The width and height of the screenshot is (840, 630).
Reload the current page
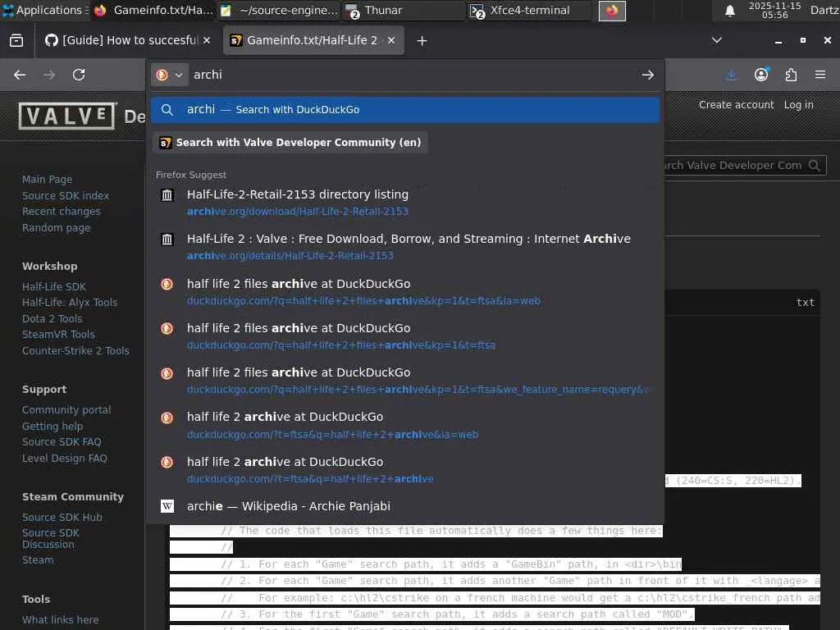point(79,75)
